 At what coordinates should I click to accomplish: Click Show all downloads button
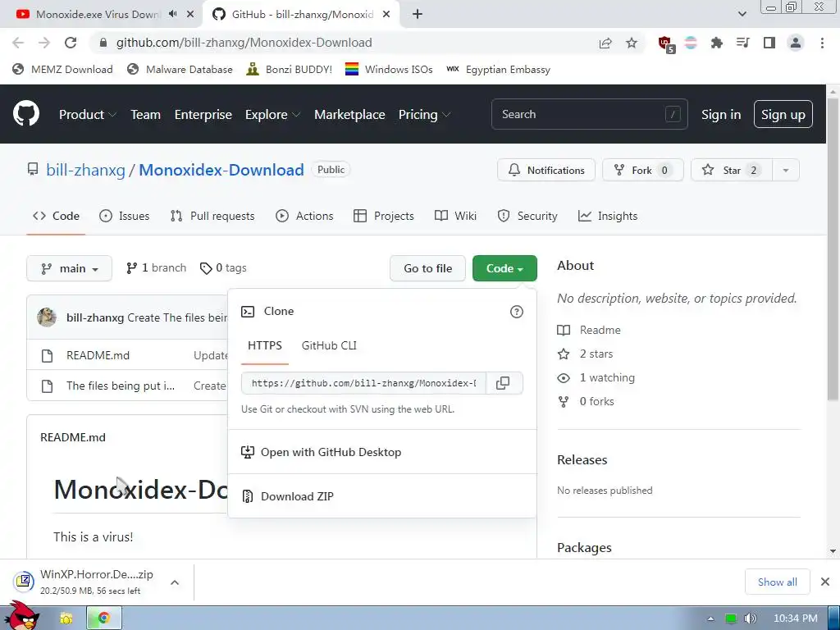778,582
